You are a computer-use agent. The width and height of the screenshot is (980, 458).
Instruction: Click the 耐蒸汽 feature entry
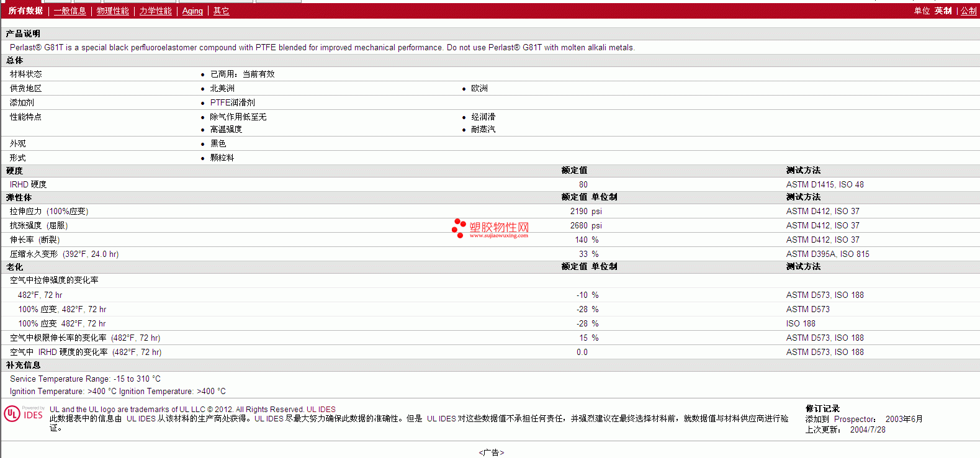[483, 129]
